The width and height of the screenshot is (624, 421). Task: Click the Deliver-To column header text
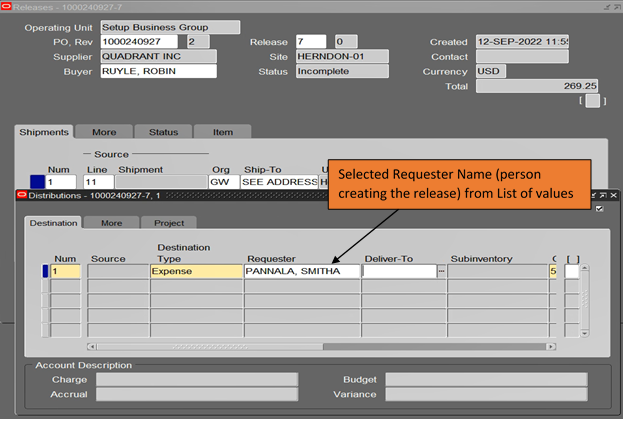388,259
